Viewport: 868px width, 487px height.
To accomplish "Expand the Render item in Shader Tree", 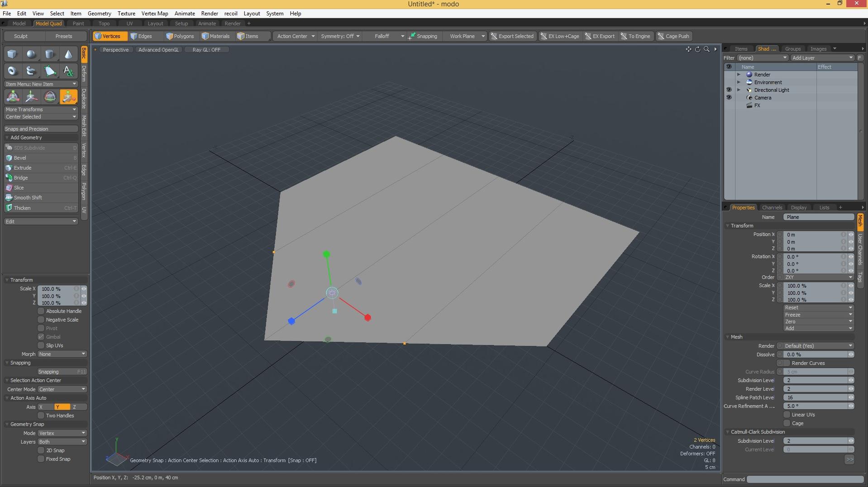I will click(739, 74).
